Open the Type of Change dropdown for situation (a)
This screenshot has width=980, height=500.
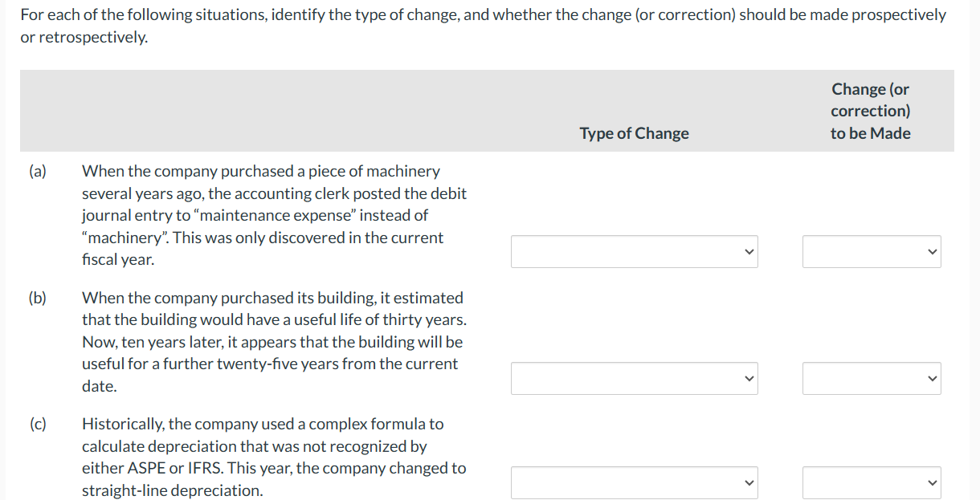[634, 251]
